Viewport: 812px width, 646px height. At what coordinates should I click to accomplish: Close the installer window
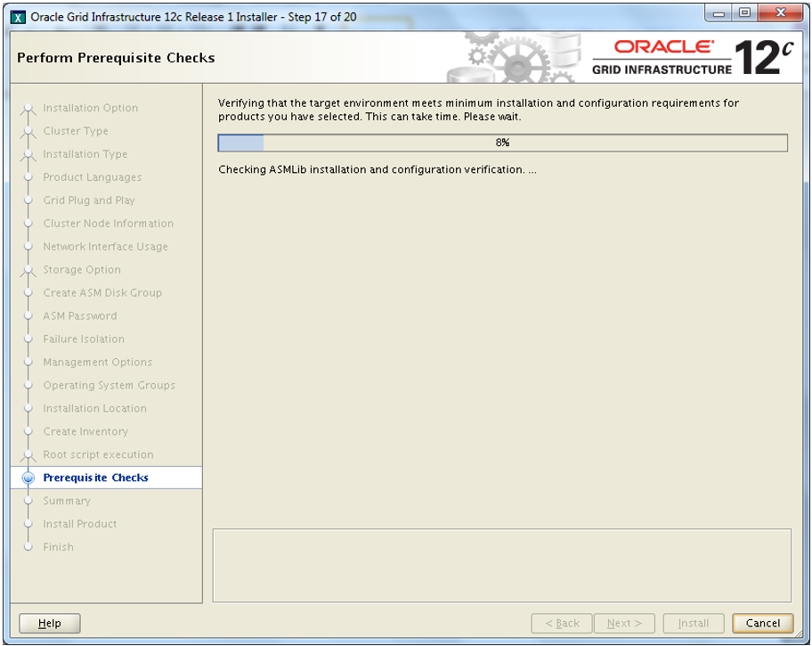[x=781, y=13]
